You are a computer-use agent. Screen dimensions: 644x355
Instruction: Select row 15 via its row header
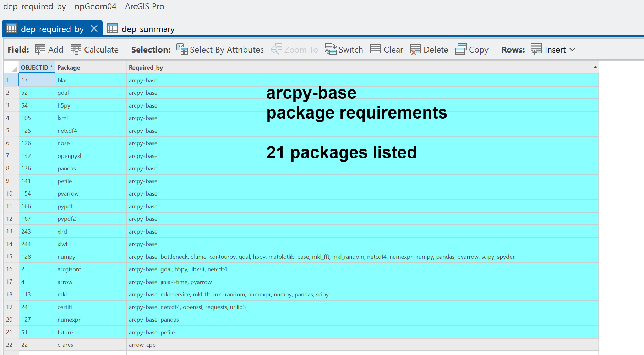point(11,256)
